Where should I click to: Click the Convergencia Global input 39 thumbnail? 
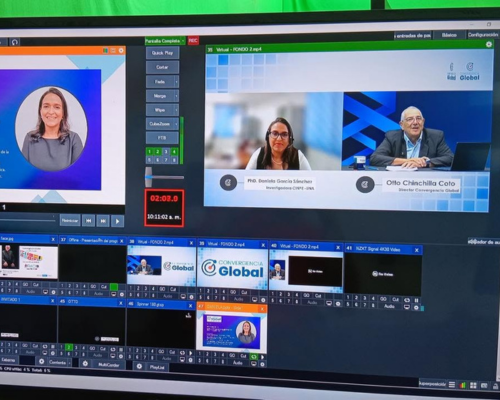click(232, 268)
